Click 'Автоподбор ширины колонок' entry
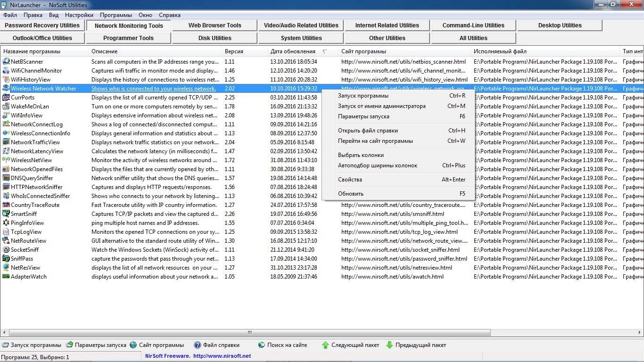This screenshot has width=644, height=362. click(398, 165)
